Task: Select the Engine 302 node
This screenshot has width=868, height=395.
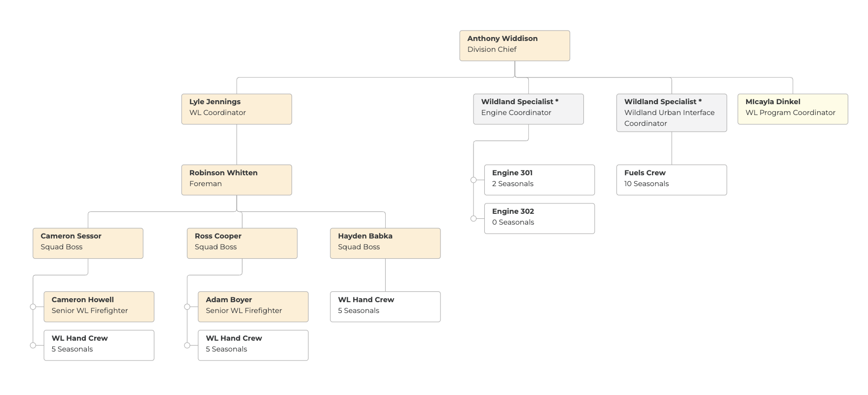Action: click(539, 218)
